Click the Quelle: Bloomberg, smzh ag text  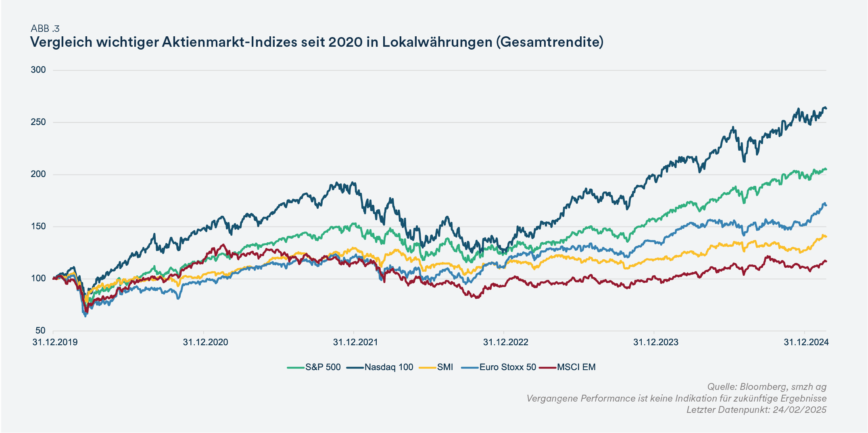767,387
